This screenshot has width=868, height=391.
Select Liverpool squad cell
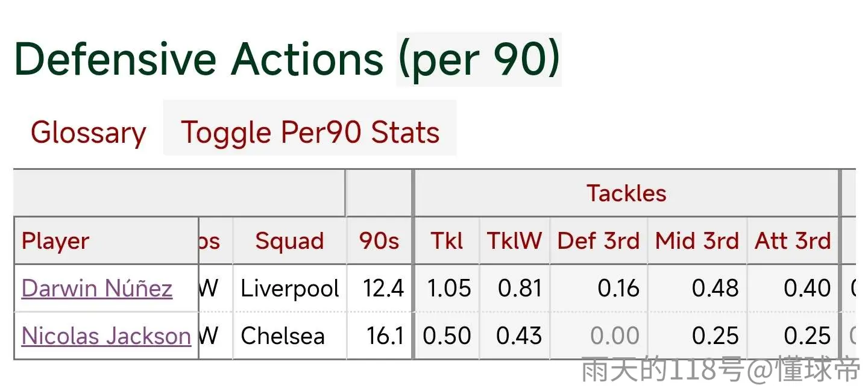pyautogui.click(x=290, y=289)
